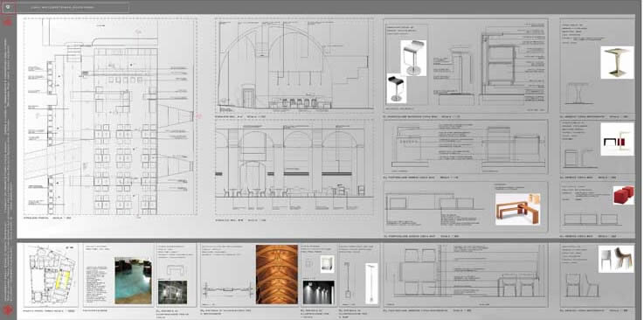
Task: Select the beige pedestal table photo
Action: click(x=617, y=62)
